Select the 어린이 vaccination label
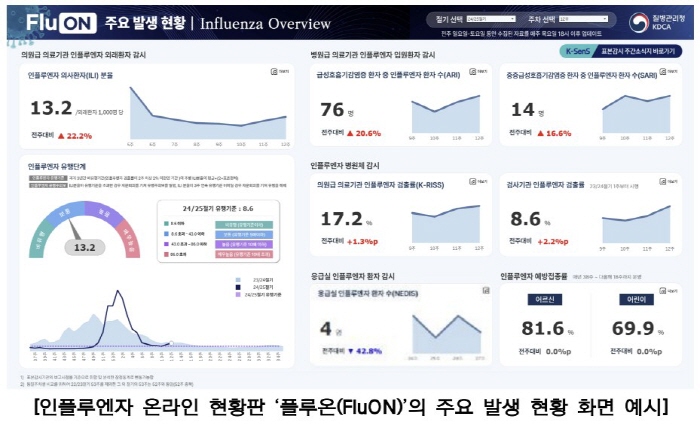Screen dimensions: 700x427 637,299
